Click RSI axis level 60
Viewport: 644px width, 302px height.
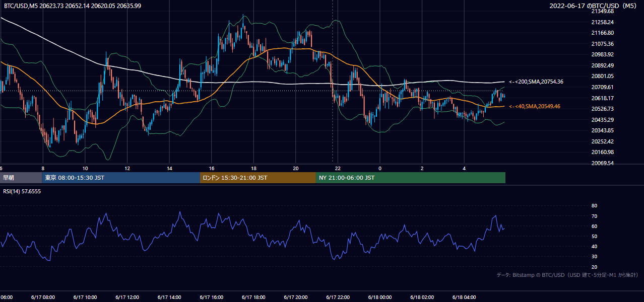pyautogui.click(x=594, y=226)
